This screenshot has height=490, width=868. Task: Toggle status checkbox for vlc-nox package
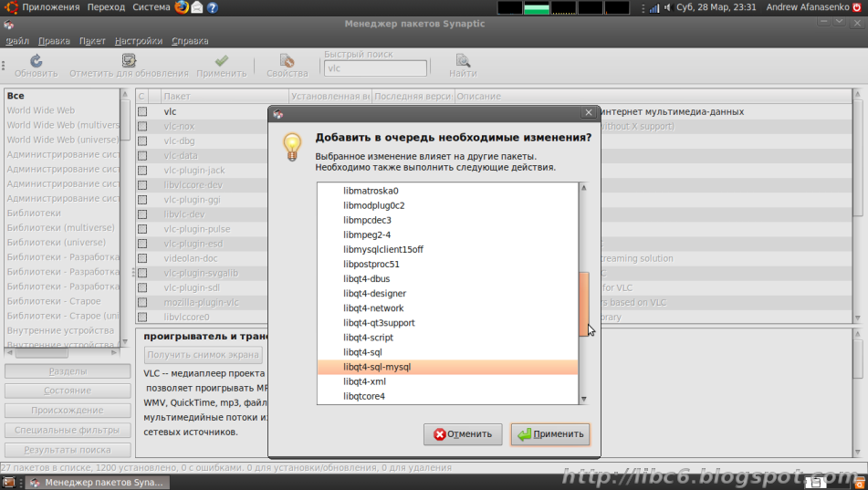click(x=142, y=126)
